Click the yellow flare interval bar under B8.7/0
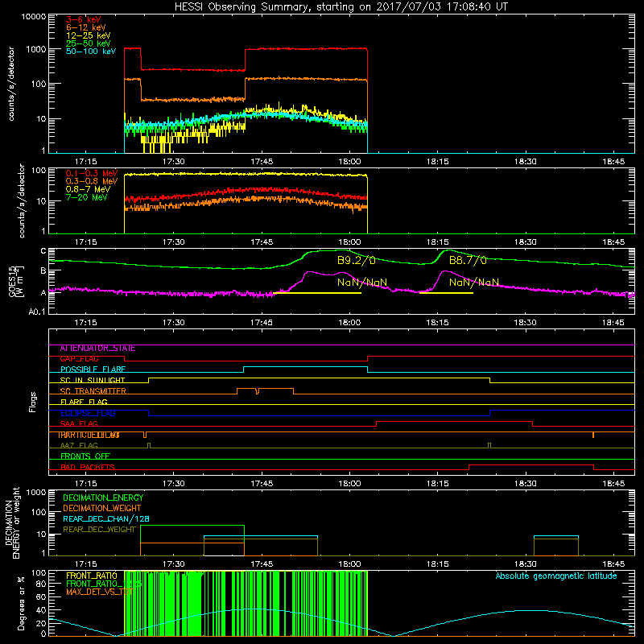 447,293
